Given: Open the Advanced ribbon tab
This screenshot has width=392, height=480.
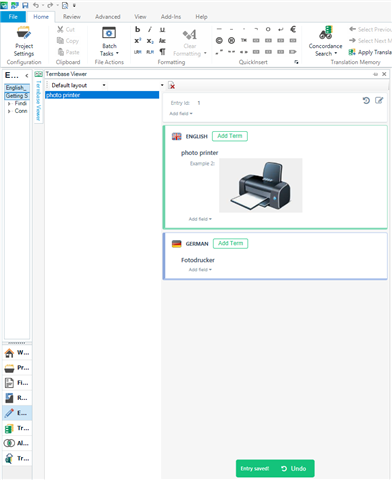Looking at the screenshot, I should (108, 17).
